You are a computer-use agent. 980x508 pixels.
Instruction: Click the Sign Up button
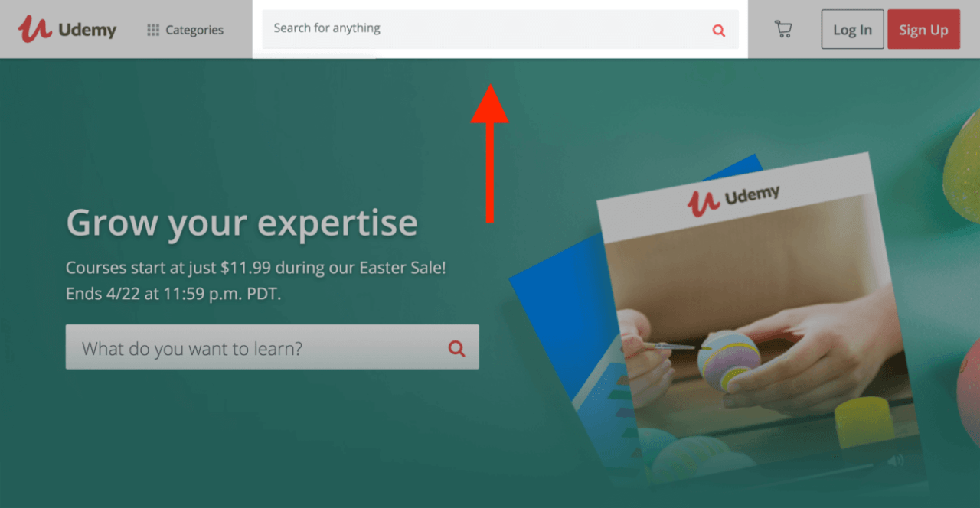point(923,29)
